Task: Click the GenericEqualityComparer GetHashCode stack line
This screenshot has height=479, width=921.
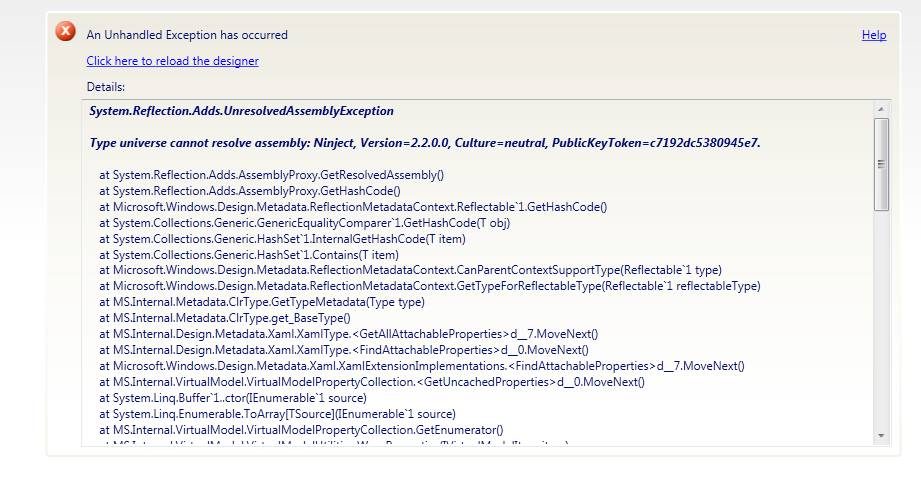Action: coord(304,223)
